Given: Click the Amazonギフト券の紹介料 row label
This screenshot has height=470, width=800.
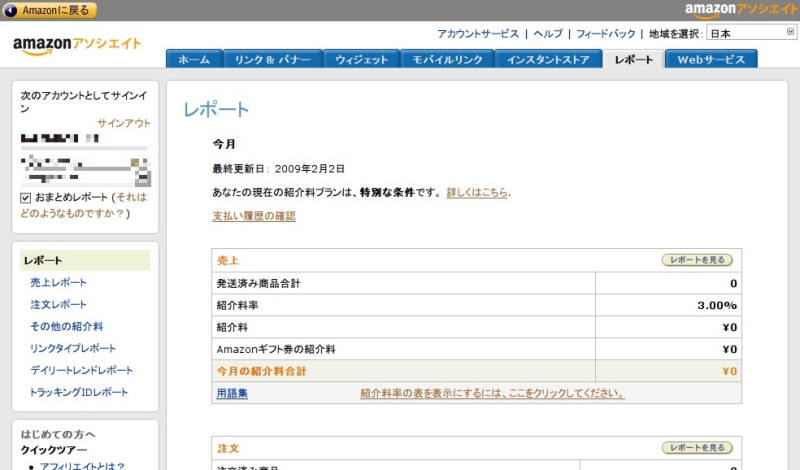Looking at the screenshot, I should pyautogui.click(x=276, y=350).
